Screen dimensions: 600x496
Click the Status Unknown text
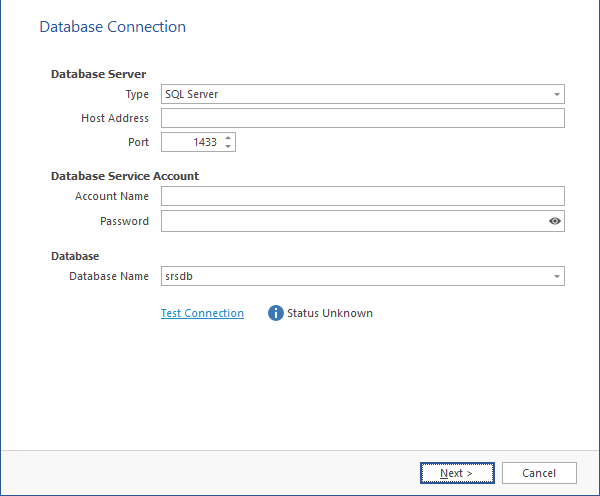[329, 313]
